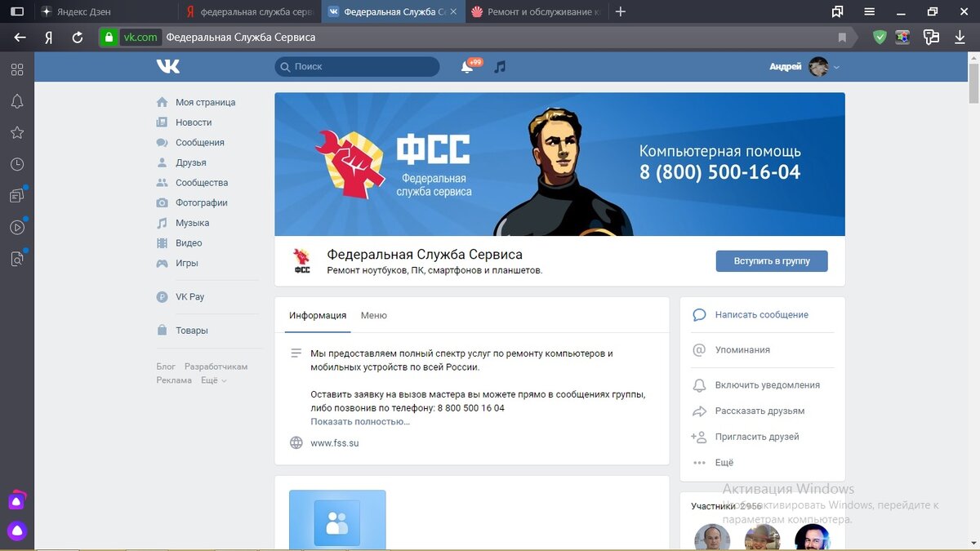Image resolution: width=980 pixels, height=551 pixels.
Task: Click the Разработчикам footer link
Action: click(x=216, y=367)
